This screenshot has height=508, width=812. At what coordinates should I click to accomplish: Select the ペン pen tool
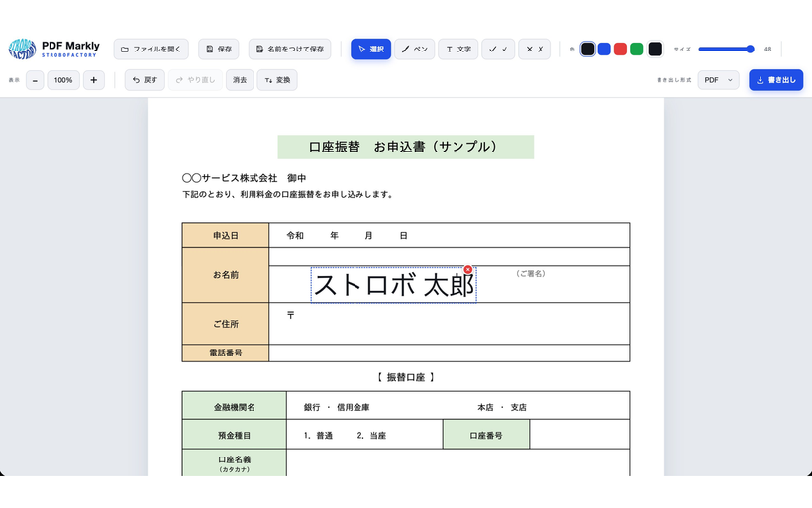pyautogui.click(x=414, y=50)
